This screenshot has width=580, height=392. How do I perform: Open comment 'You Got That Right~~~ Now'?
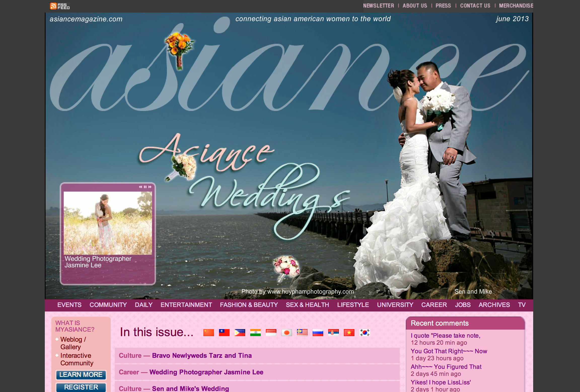tap(449, 351)
